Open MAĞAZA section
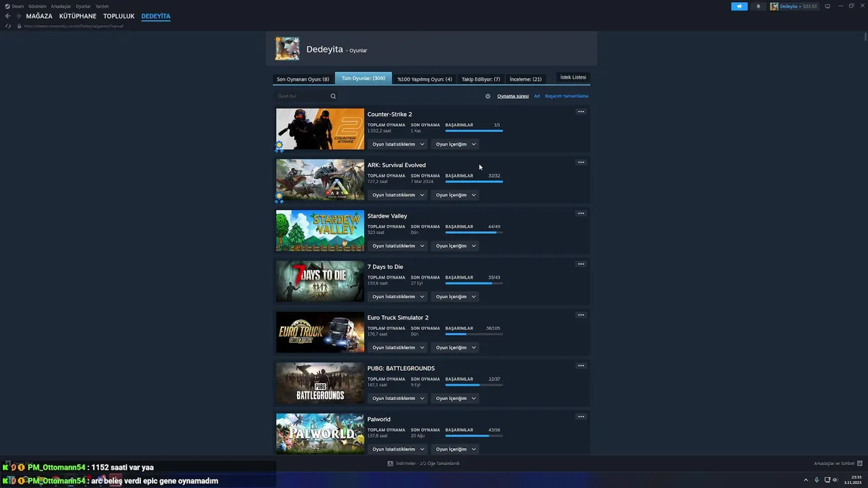This screenshot has height=488, width=868. [39, 16]
